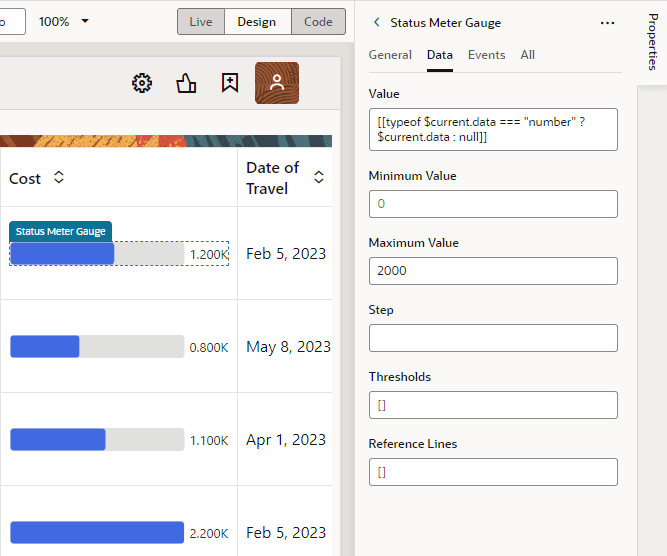Open the General tab
Image resolution: width=667 pixels, height=556 pixels.
coord(390,55)
